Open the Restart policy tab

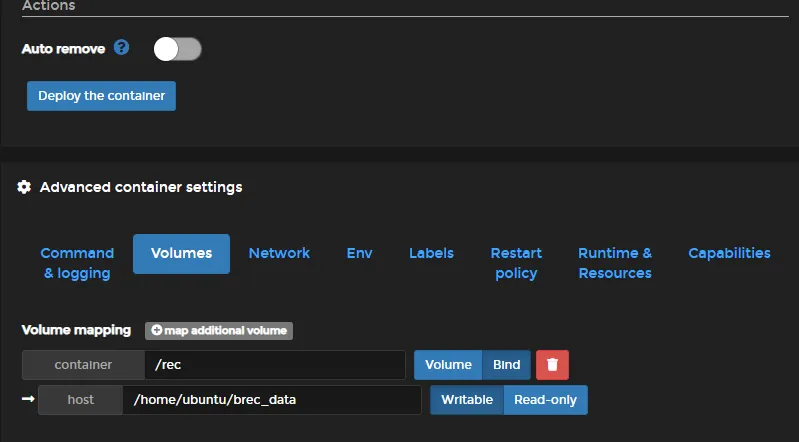pos(516,263)
